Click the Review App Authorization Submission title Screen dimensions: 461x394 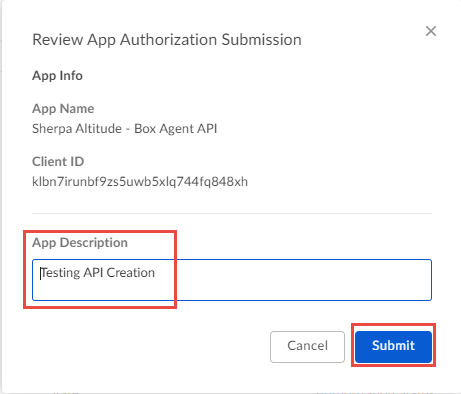(167, 40)
